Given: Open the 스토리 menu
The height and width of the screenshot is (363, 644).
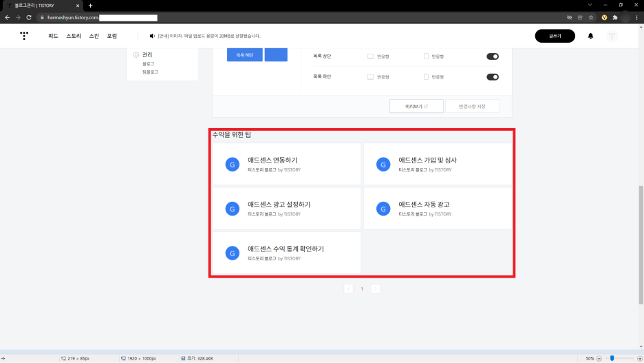Looking at the screenshot, I should (74, 36).
